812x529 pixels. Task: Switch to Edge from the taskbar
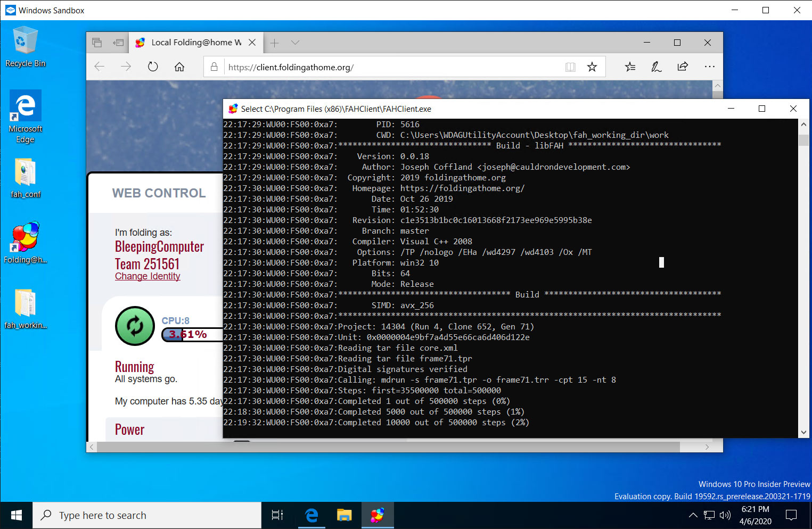(311, 515)
